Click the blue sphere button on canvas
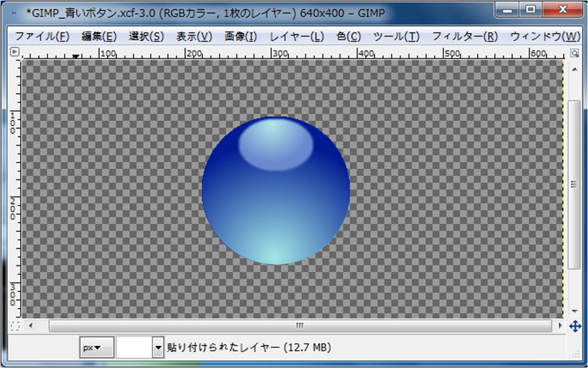This screenshot has width=588, height=368. pos(276,190)
